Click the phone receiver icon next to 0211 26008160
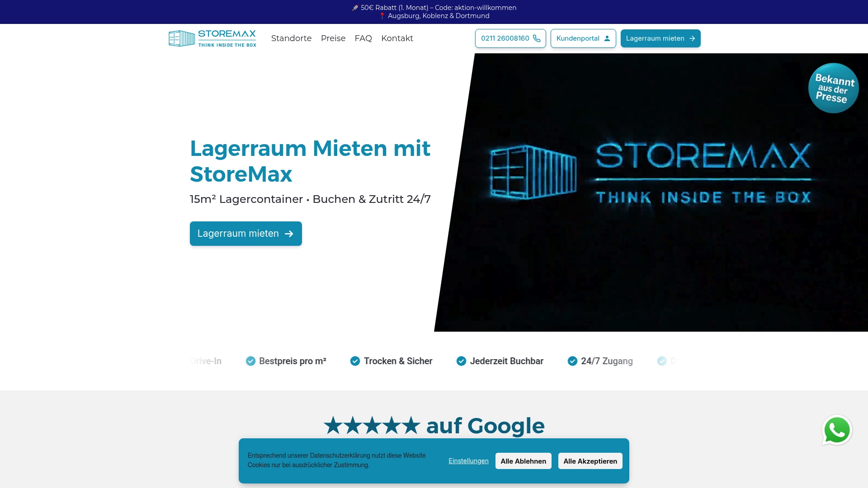 pos(536,38)
